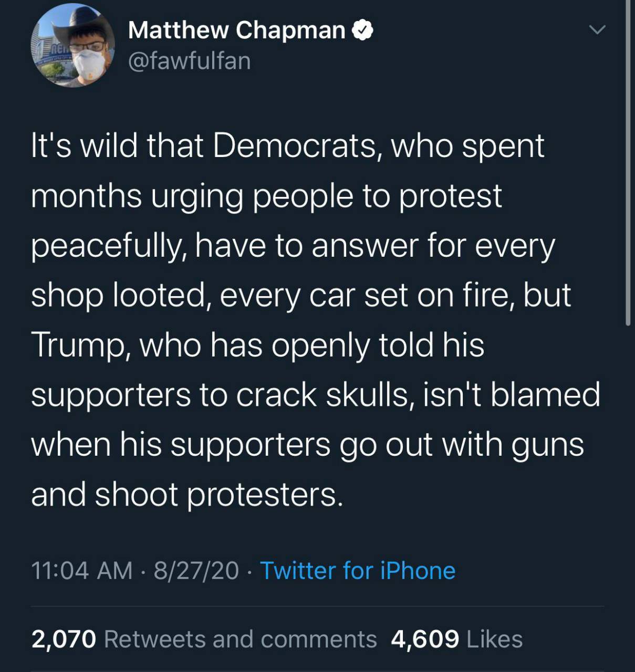The width and height of the screenshot is (635, 672).
Task: Open Matthew Chapman's profile picture
Action: [x=73, y=45]
